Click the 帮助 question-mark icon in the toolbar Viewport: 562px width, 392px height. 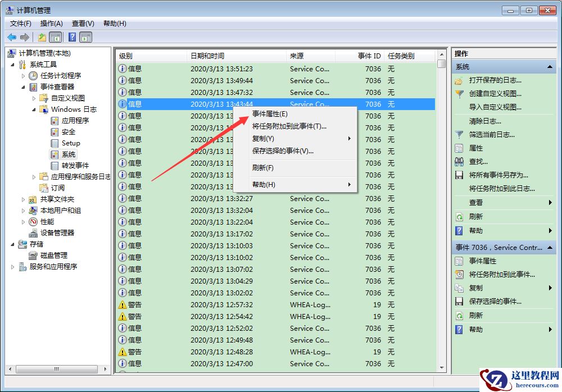72,37
